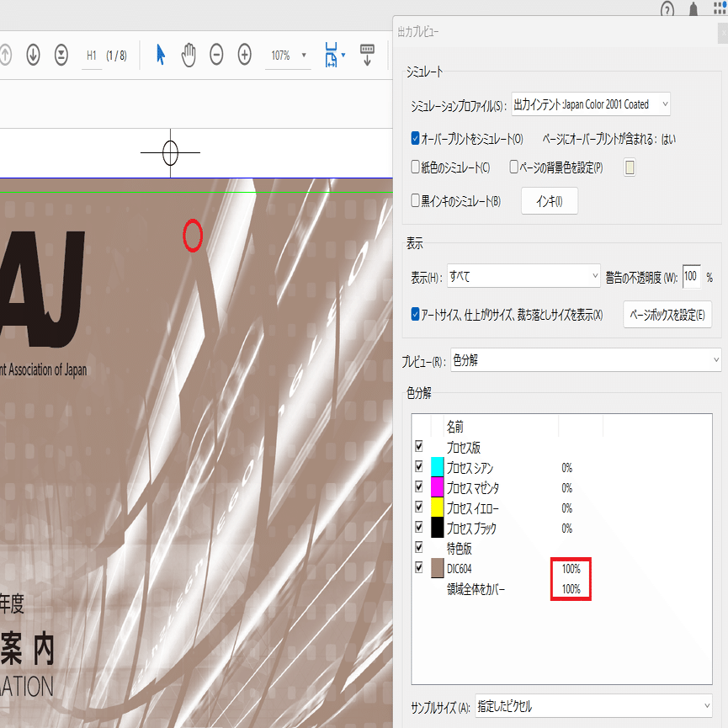
Task: Toggle the DIC604 spot color checkbox
Action: coord(419,567)
